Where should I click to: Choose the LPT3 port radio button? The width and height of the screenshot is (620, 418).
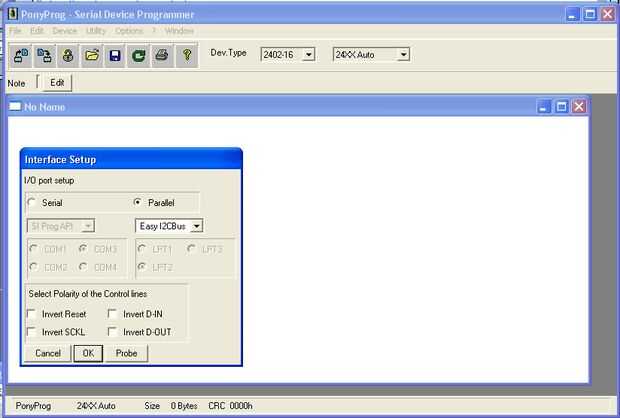point(191,249)
